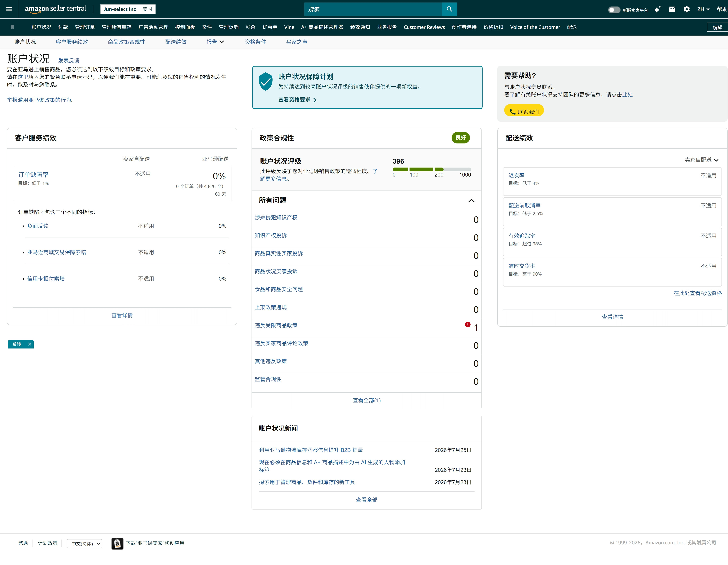Click the 联系我们 yellow button
The height and width of the screenshot is (565, 728).
(524, 111)
